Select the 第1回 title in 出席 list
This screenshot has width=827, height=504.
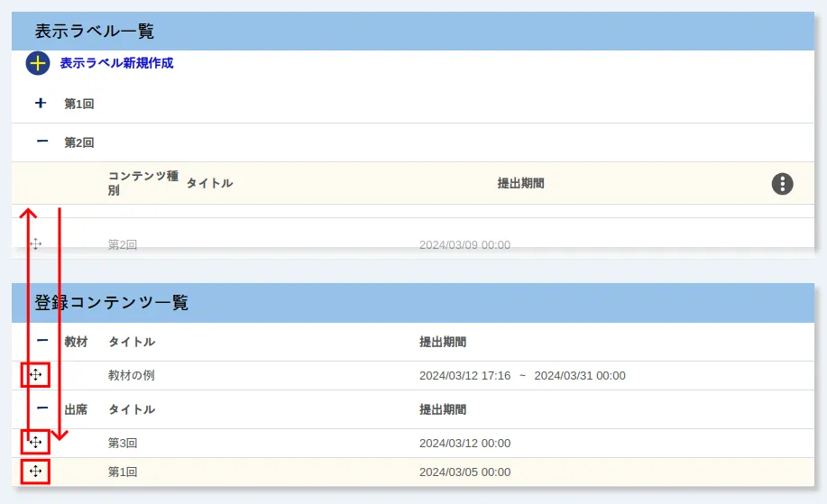(x=123, y=472)
